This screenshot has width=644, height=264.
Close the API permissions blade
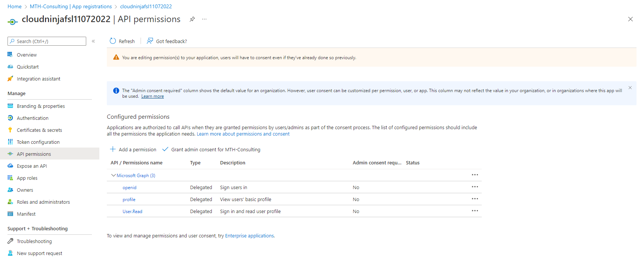[631, 19]
